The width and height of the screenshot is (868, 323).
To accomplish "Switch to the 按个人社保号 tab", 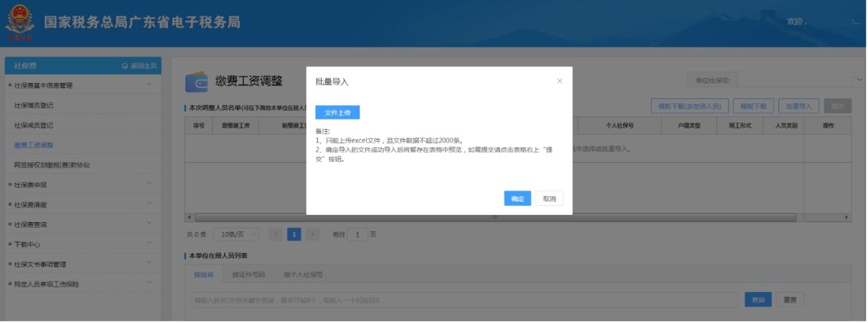I will (x=303, y=274).
